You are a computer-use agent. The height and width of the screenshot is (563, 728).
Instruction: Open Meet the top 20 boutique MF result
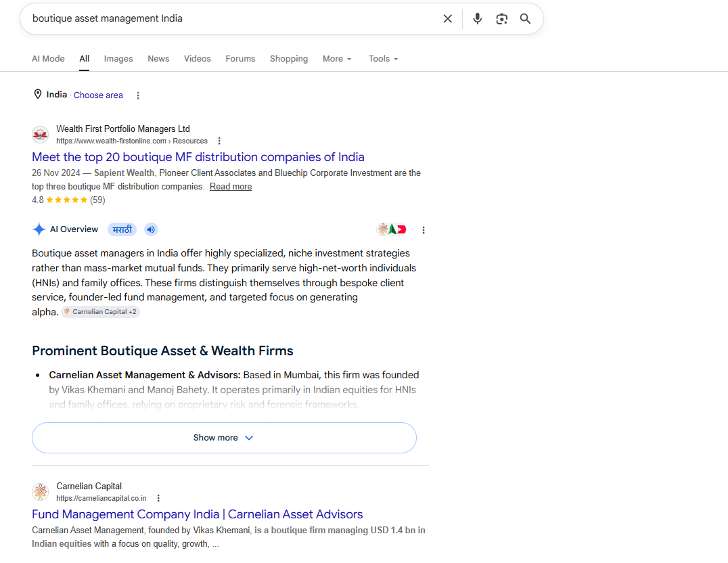198,157
